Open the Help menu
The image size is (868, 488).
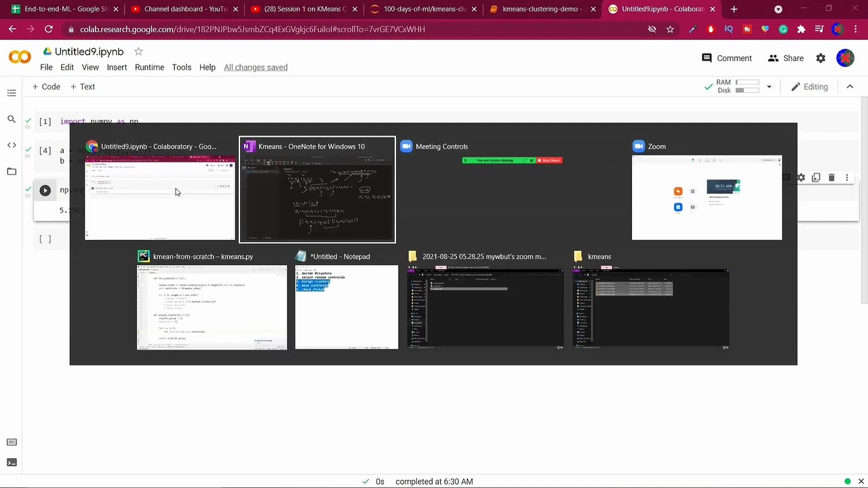[x=208, y=67]
